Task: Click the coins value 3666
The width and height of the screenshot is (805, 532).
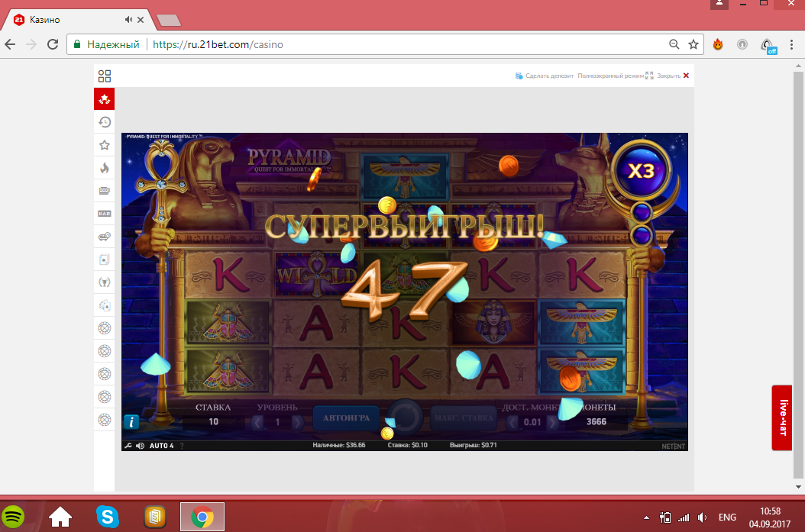Action: pos(596,421)
